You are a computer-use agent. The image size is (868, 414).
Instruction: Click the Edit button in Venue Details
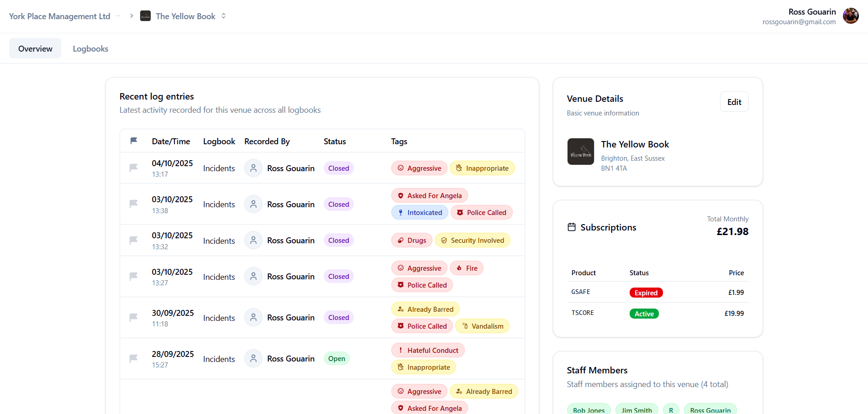(x=734, y=101)
